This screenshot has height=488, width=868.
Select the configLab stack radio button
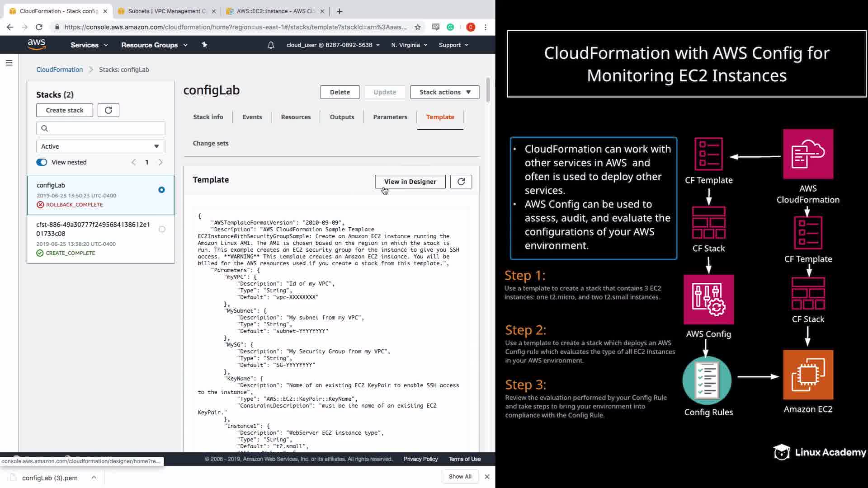click(161, 190)
